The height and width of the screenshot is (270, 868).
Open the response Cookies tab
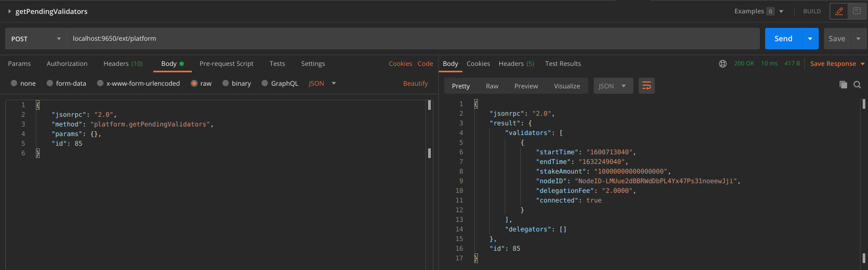coord(478,64)
